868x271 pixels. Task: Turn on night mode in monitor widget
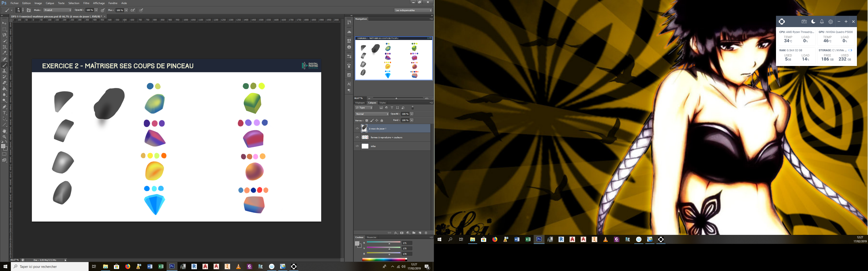click(x=813, y=21)
